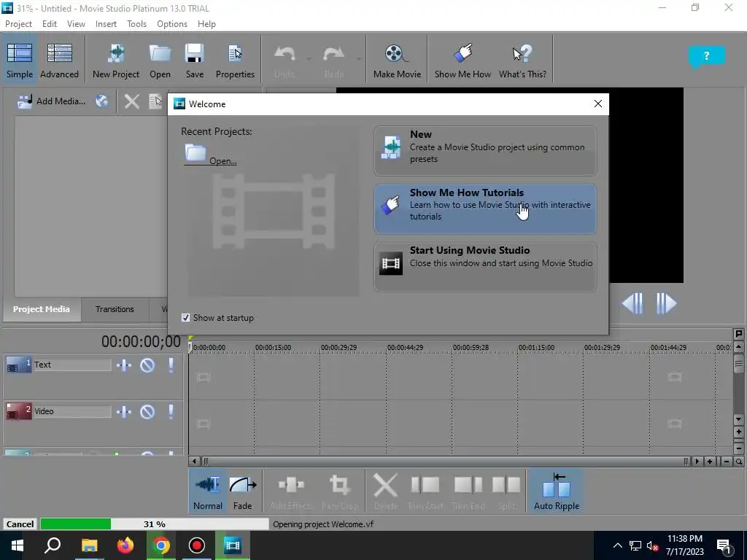Viewport: 747px width, 560px height.
Task: Open project Properties
Action: tap(235, 61)
